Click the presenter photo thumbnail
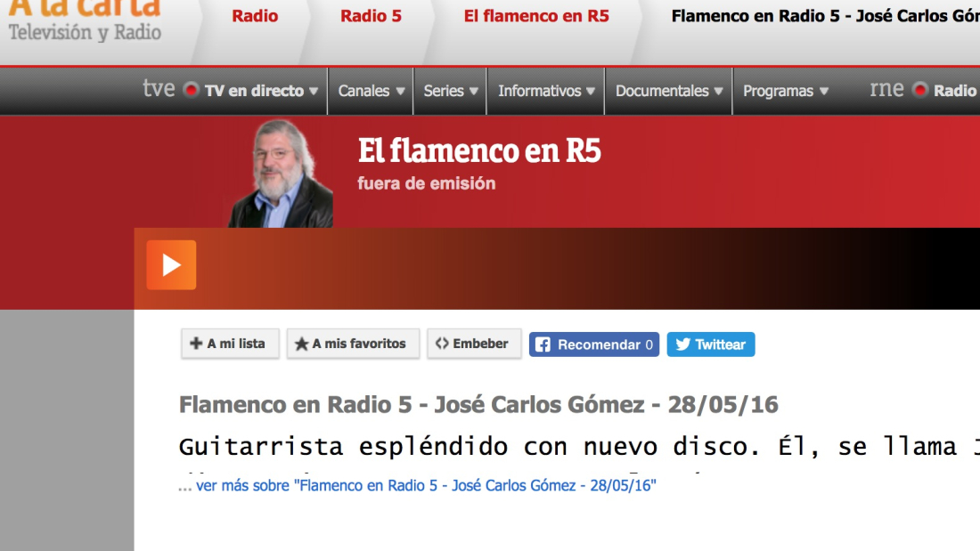980x551 pixels. [281, 174]
